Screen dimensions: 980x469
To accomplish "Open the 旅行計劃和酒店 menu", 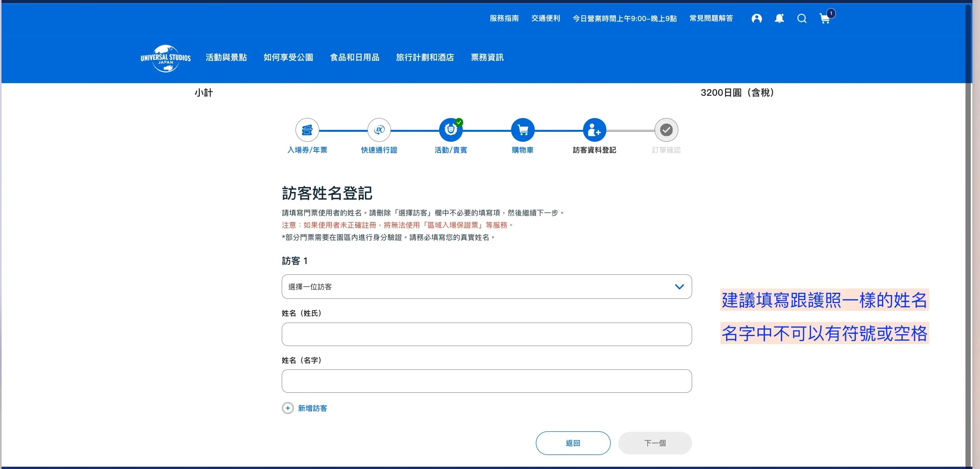I will (425, 57).
